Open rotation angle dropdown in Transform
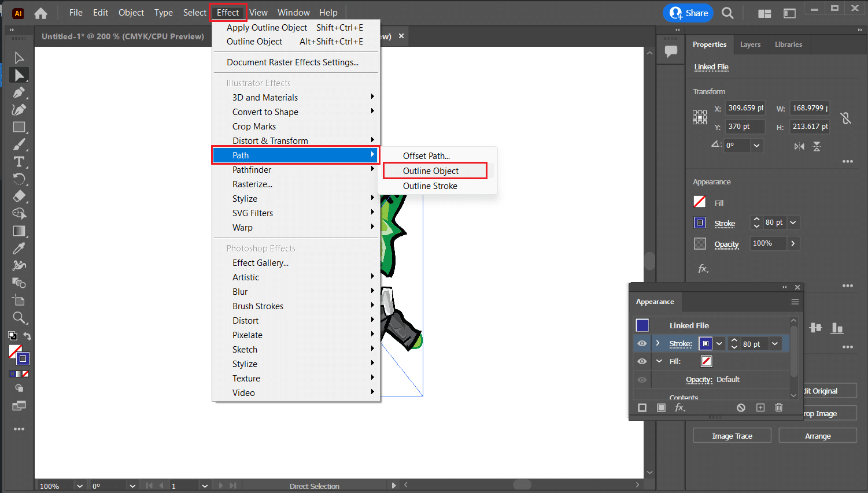 coord(756,146)
